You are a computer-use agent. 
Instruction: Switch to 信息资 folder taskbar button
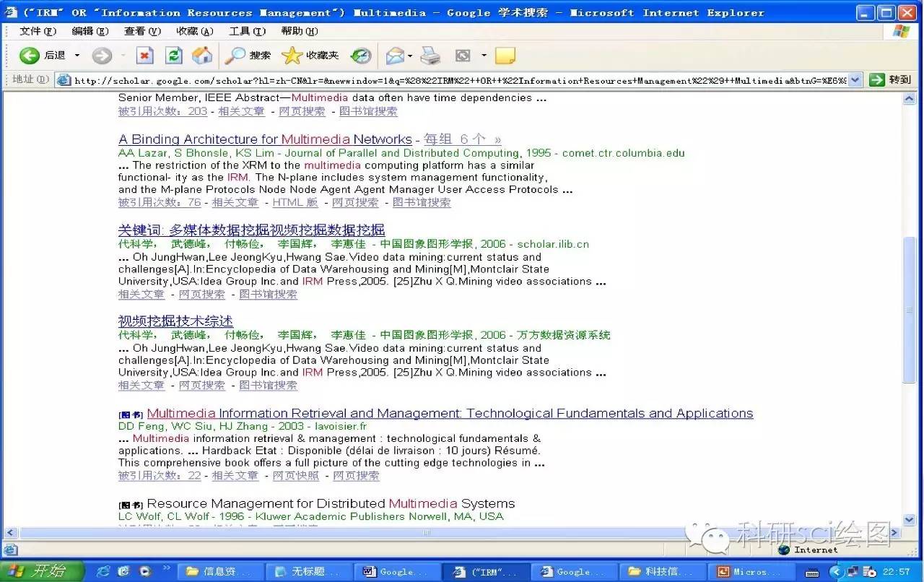(220, 571)
